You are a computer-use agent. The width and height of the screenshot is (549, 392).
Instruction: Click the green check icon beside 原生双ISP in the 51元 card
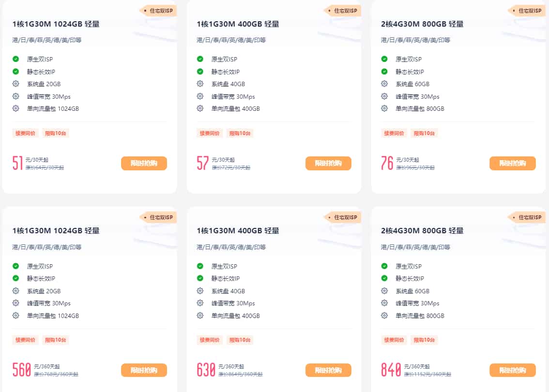[16, 59]
